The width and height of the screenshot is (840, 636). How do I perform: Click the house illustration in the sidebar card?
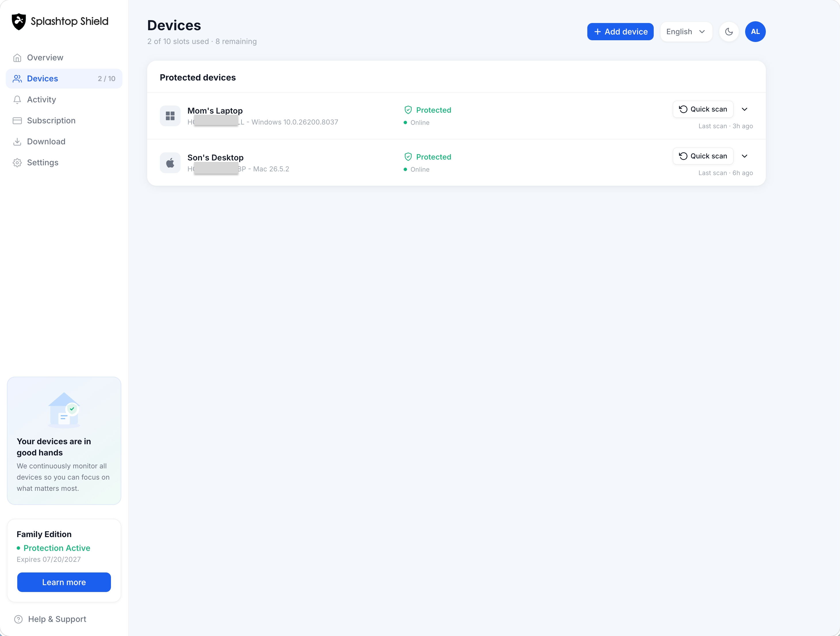(64, 410)
